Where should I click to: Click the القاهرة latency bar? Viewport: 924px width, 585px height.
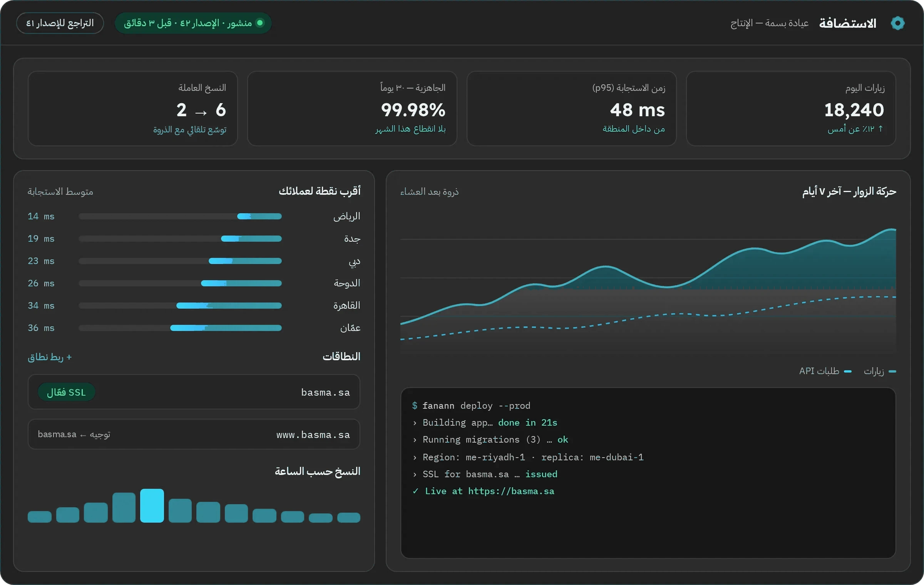(x=180, y=306)
